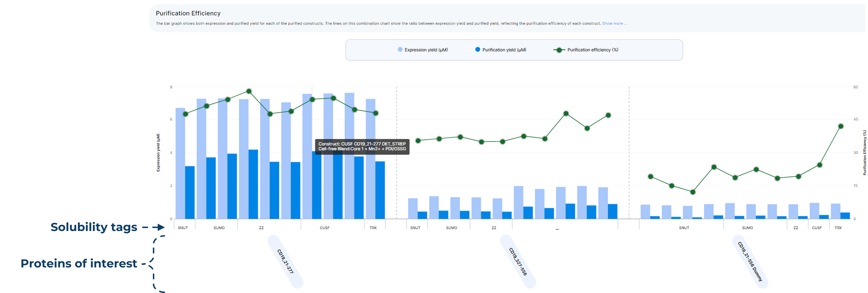The image size is (868, 293).
Task: Click the first dark-blue purification yield bar
Action: click(190, 192)
